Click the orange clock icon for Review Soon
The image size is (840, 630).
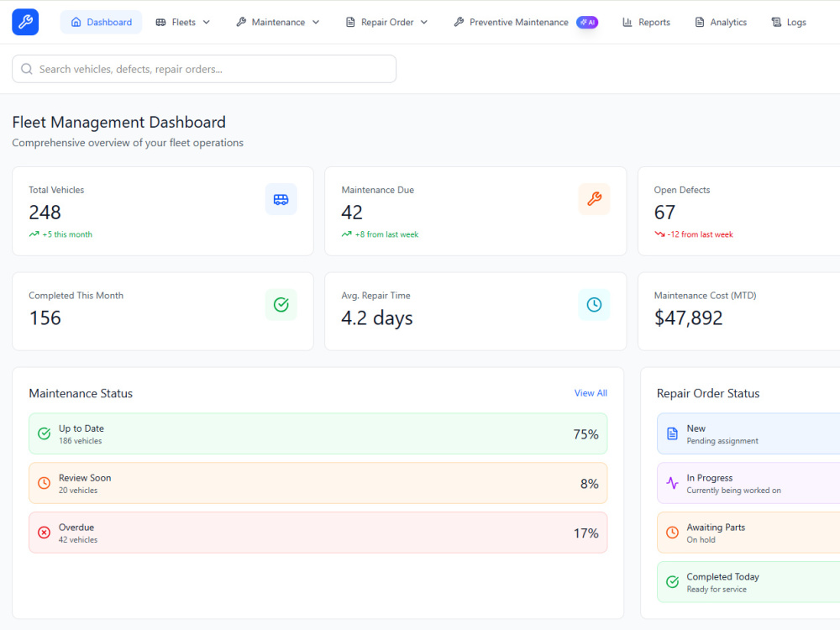[44, 483]
